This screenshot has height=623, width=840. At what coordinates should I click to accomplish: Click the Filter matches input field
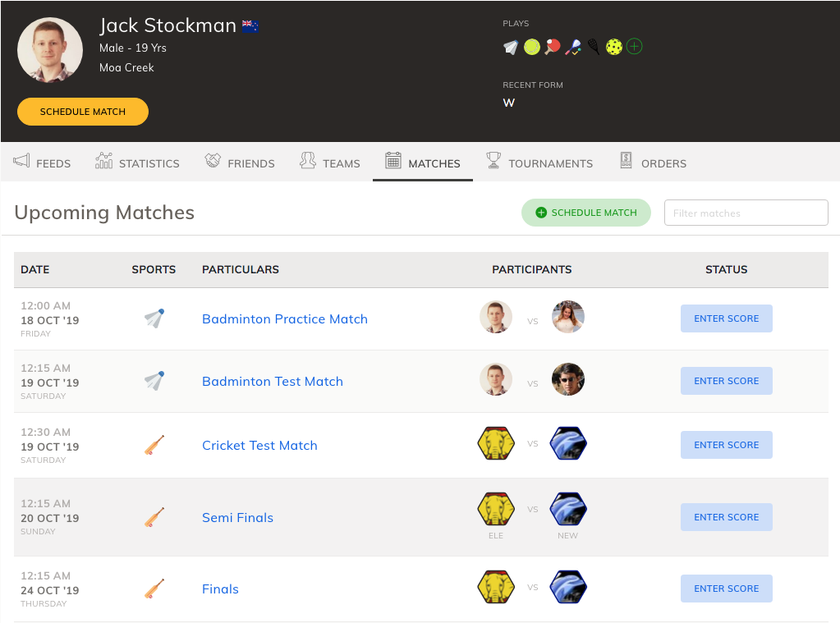point(746,213)
